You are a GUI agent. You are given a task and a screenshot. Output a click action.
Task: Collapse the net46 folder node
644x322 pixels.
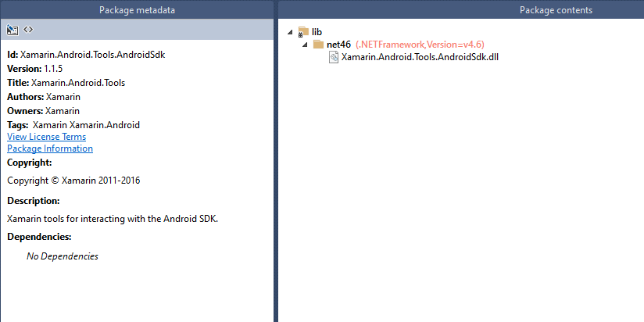pos(305,45)
